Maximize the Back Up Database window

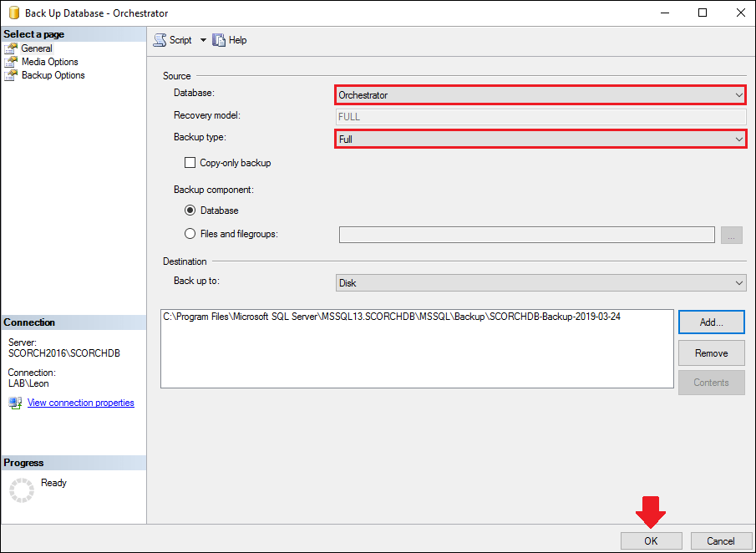point(703,13)
